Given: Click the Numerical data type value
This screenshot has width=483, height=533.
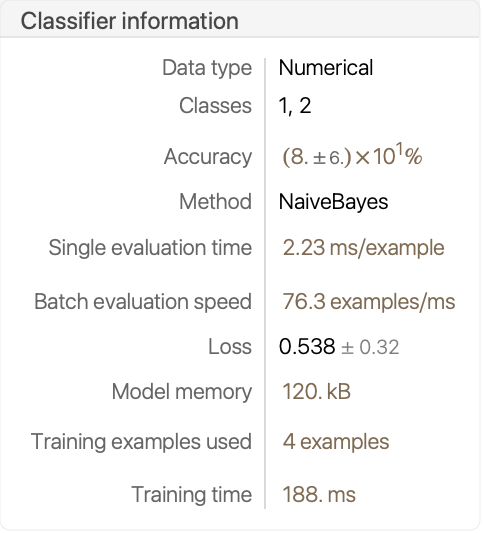Looking at the screenshot, I should tap(326, 67).
